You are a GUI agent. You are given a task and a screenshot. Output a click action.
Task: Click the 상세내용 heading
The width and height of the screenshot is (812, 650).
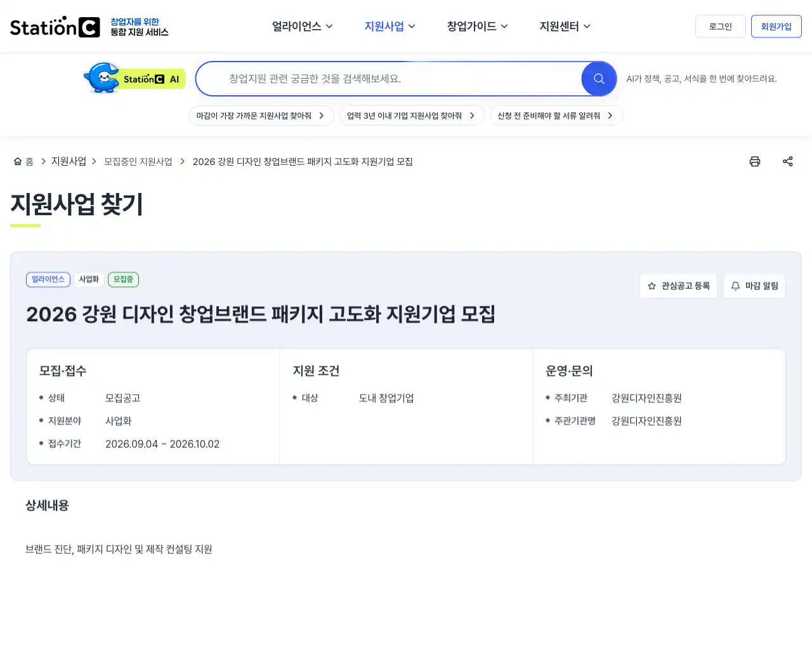[47, 506]
